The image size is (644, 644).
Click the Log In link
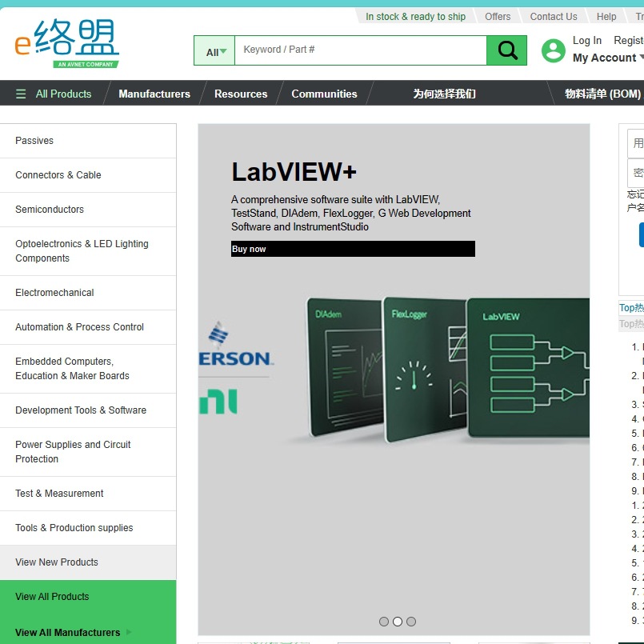(587, 41)
